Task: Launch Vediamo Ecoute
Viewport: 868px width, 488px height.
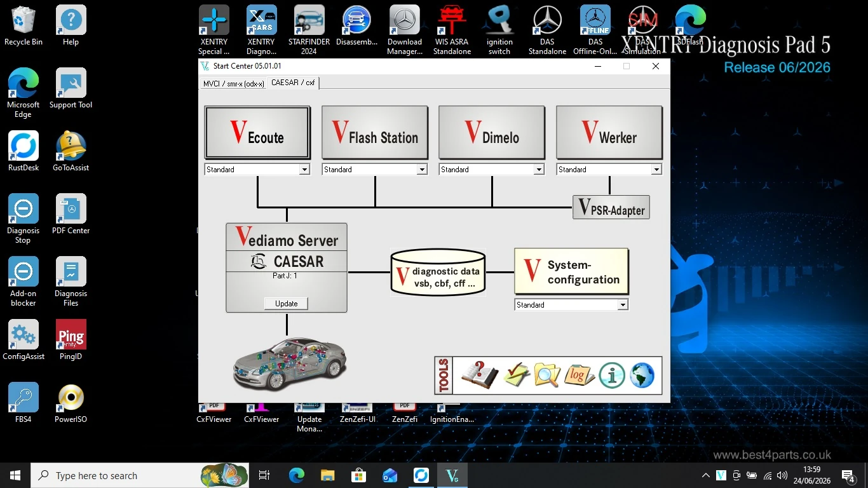Action: click(x=257, y=132)
